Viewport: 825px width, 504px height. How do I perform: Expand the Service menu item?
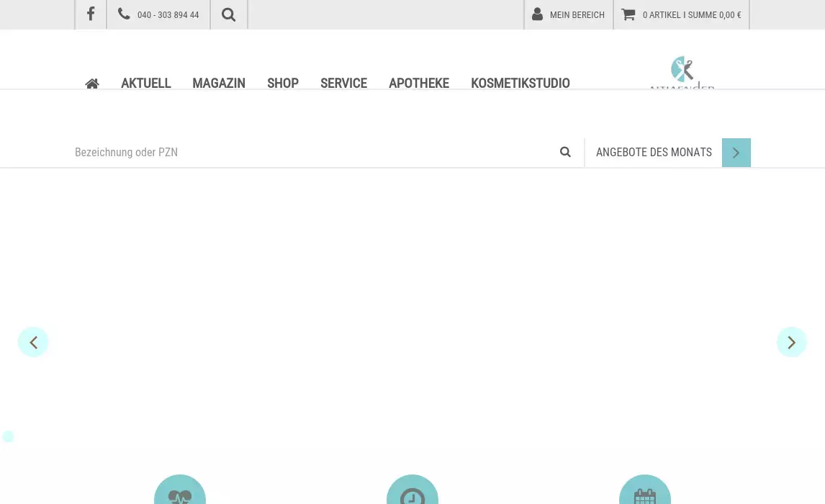click(x=343, y=84)
